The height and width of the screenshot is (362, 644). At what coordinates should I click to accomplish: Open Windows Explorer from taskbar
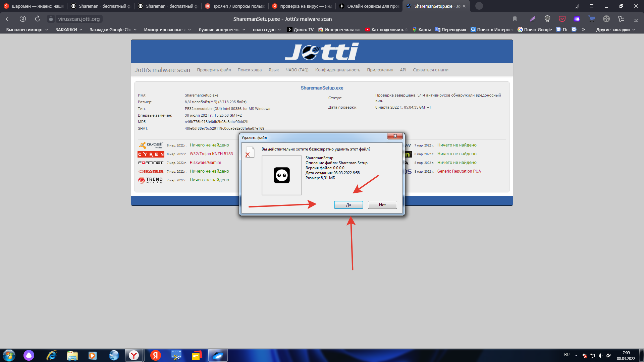coord(72,355)
